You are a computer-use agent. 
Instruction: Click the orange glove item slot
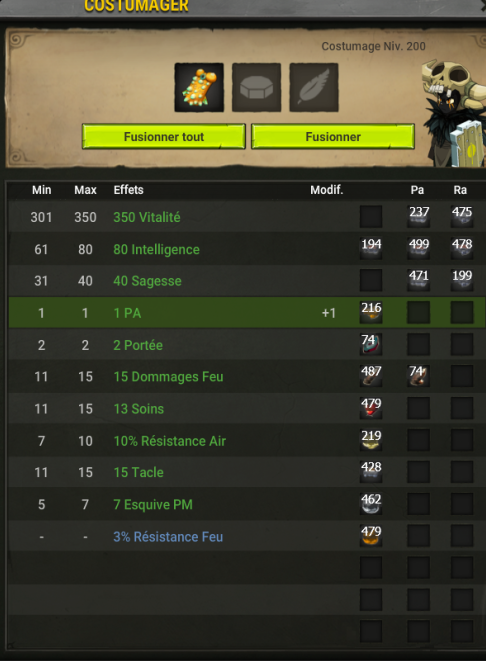[x=199, y=88]
